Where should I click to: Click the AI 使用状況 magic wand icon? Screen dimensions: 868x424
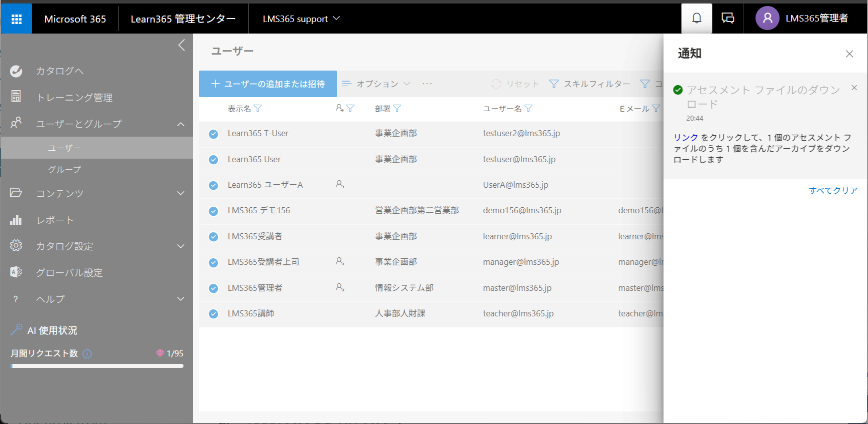[x=16, y=329]
